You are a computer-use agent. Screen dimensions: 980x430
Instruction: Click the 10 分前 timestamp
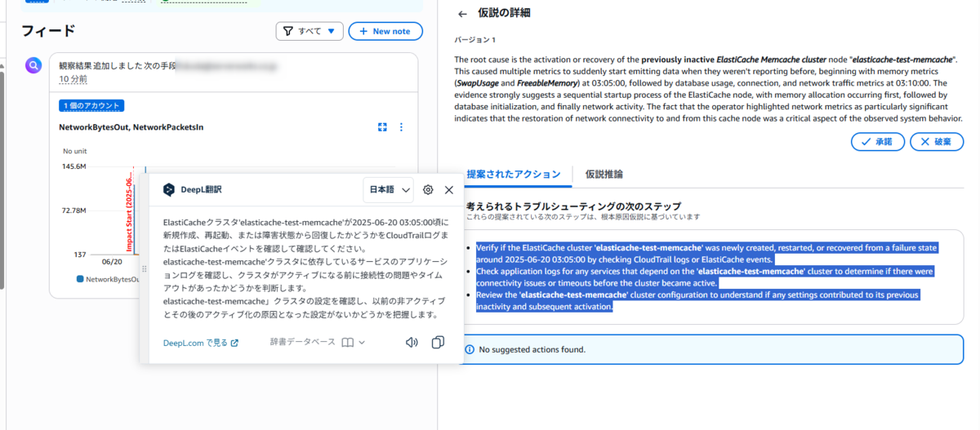tap(73, 79)
